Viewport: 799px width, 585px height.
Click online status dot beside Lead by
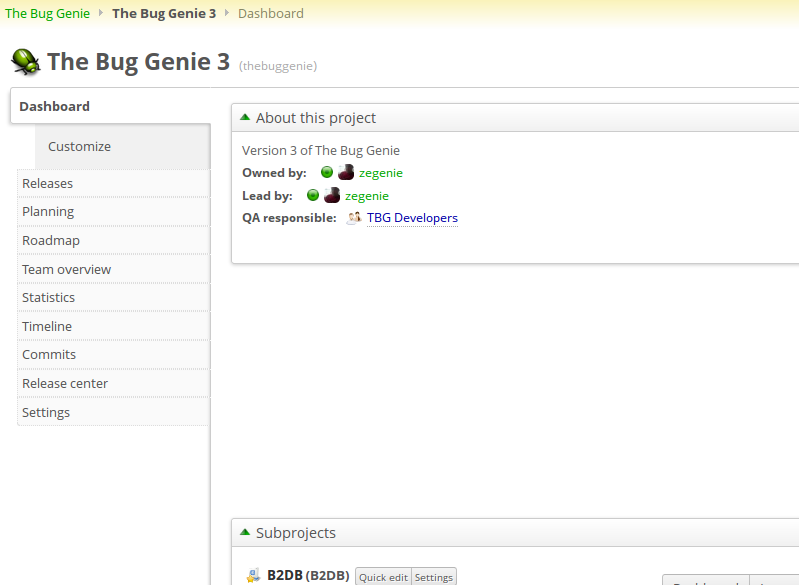click(313, 195)
